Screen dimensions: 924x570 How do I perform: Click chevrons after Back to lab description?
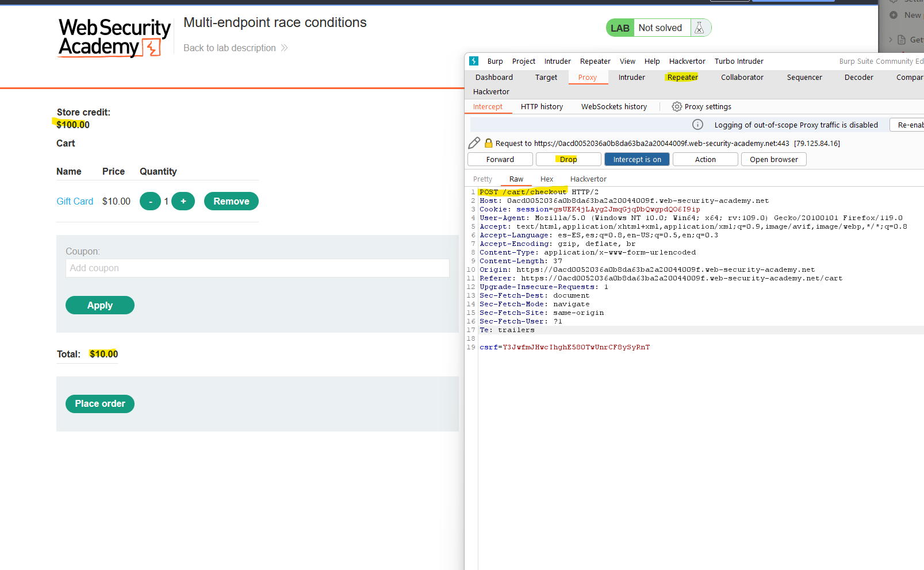pos(284,48)
